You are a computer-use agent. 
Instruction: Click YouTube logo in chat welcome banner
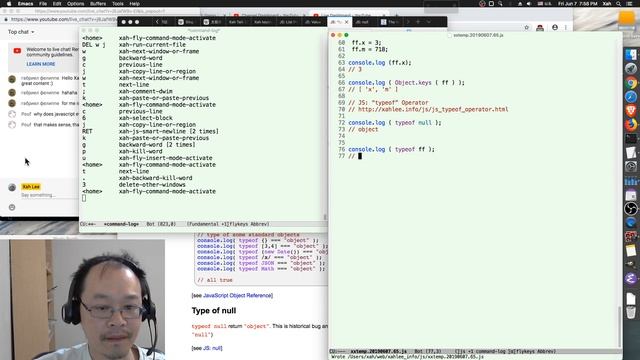[17, 51]
